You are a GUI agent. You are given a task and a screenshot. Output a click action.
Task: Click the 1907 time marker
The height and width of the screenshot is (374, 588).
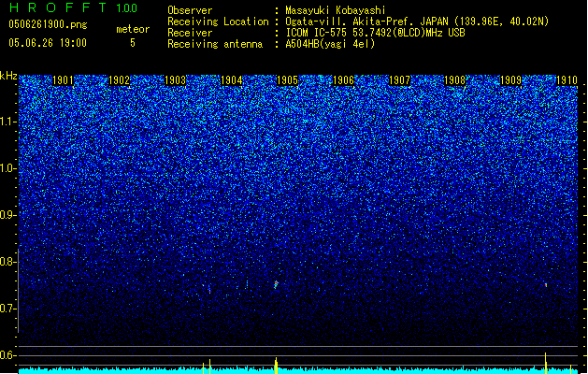pyautogui.click(x=400, y=80)
